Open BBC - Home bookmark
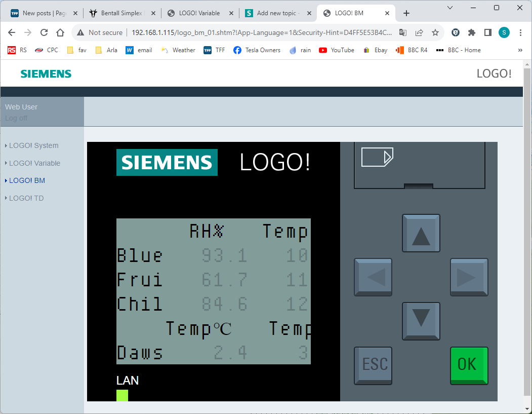 [x=459, y=50]
